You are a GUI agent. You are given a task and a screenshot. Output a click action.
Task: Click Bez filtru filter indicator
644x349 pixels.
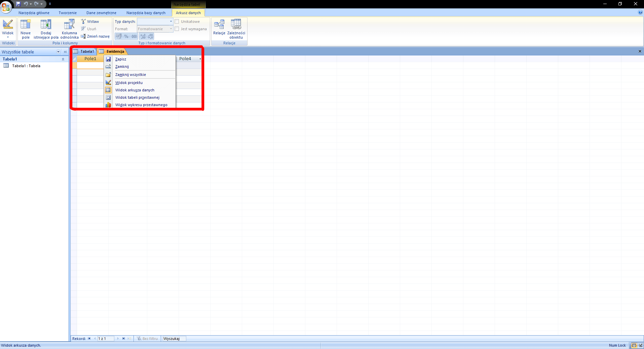[147, 339]
